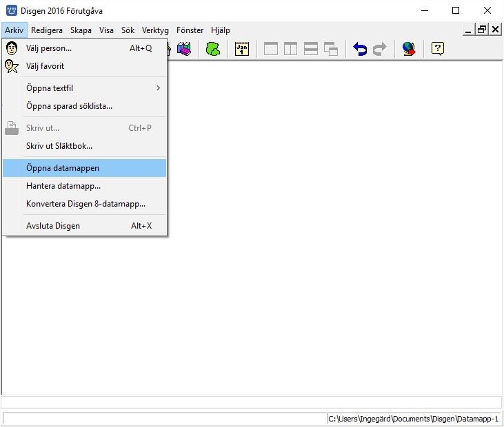The width and height of the screenshot is (504, 427).
Task: Open the question mark help icon
Action: (438, 49)
